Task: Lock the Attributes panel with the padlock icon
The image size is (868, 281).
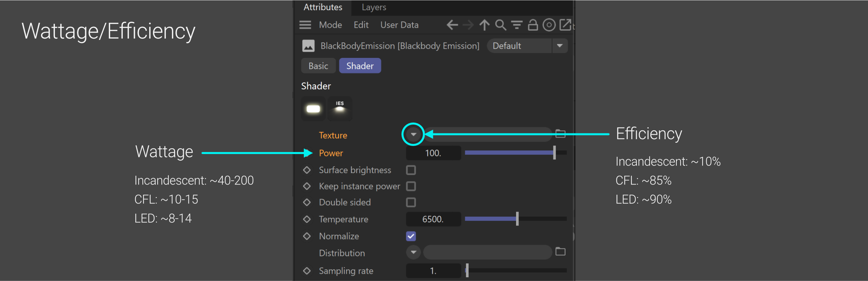Action: [x=533, y=25]
